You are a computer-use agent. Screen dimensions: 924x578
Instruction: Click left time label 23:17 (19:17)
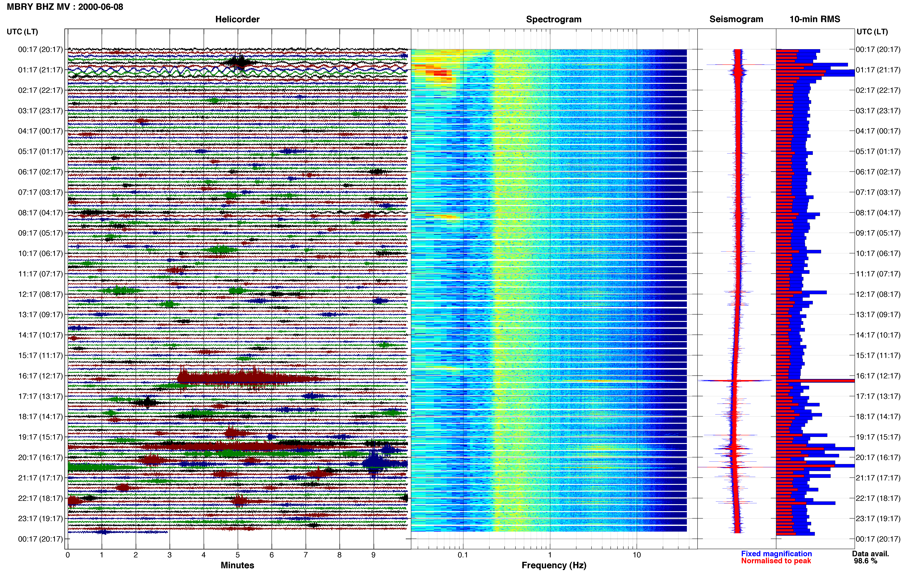click(x=41, y=519)
